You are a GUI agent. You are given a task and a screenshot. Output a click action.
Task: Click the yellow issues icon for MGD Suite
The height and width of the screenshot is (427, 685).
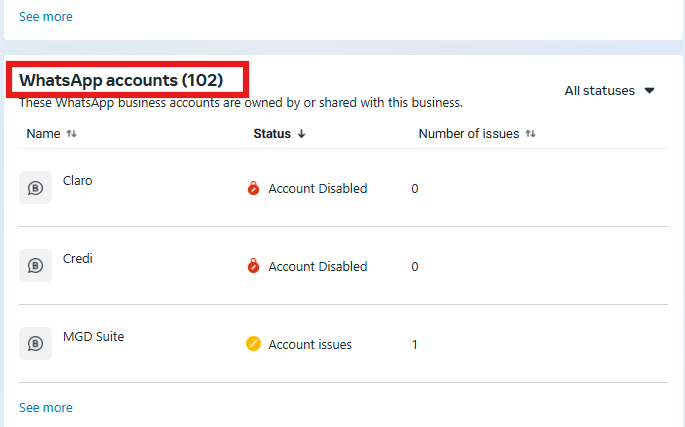point(254,344)
